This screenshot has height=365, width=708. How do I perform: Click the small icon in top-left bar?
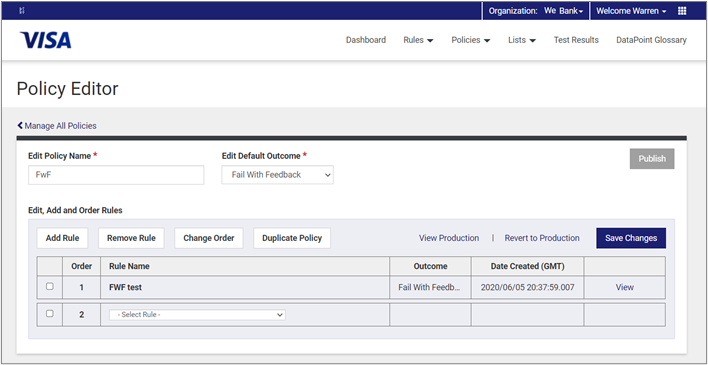(x=21, y=11)
